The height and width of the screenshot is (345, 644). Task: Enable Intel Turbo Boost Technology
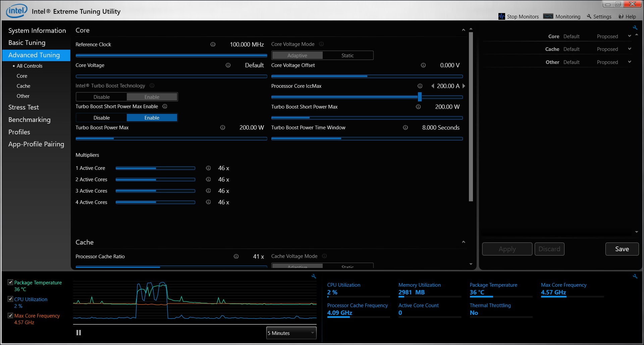(x=152, y=97)
